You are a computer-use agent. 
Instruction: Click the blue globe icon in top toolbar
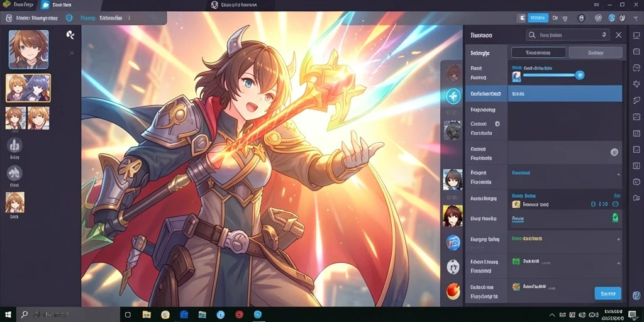coord(611,18)
